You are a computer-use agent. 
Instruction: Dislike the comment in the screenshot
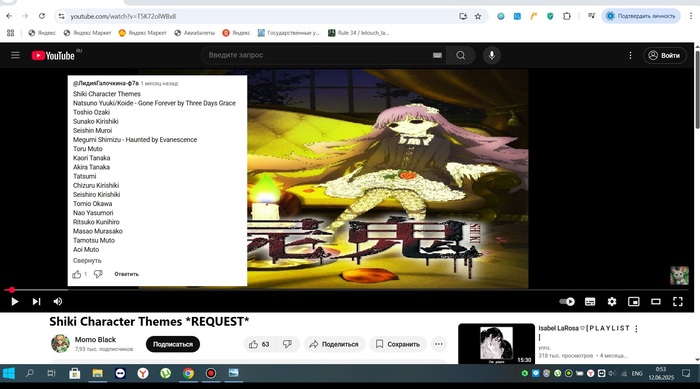98,274
